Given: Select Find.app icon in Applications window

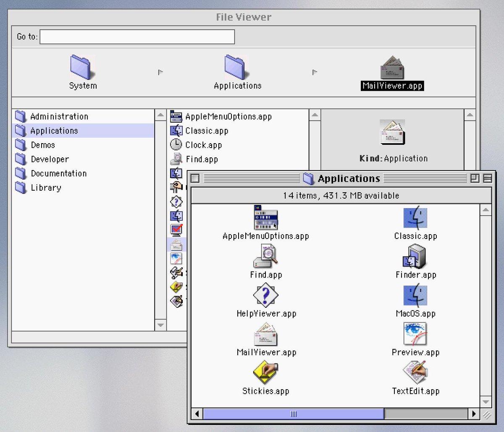Looking at the screenshot, I should tap(265, 256).
